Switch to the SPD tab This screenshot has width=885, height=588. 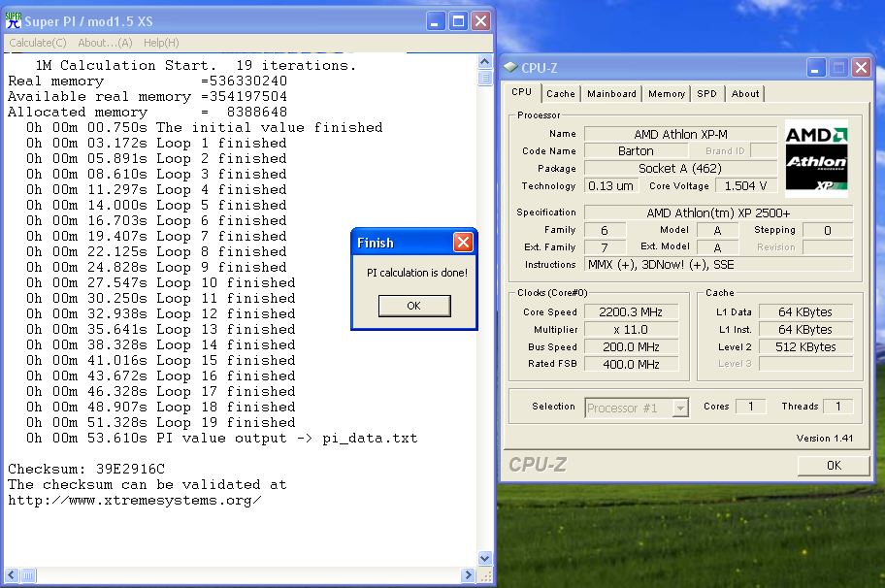706,94
